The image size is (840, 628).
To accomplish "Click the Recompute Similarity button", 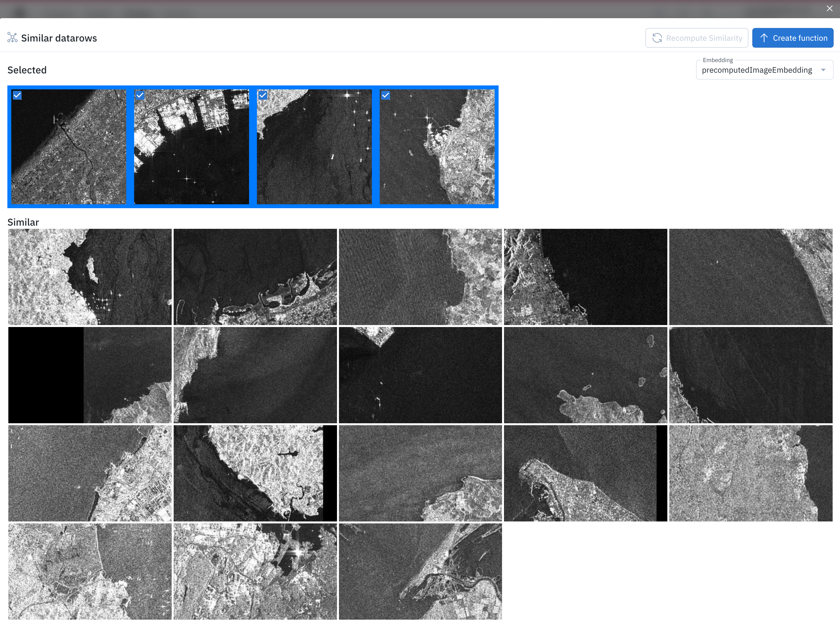I will (697, 38).
